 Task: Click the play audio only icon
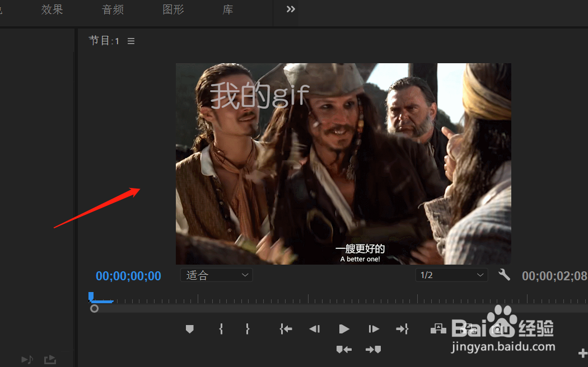tap(27, 360)
